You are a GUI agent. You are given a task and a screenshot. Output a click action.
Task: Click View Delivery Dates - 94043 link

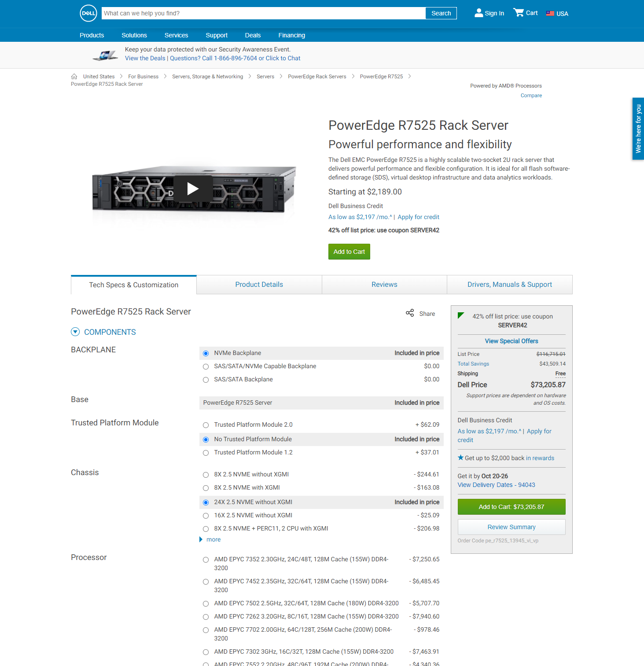[497, 485]
